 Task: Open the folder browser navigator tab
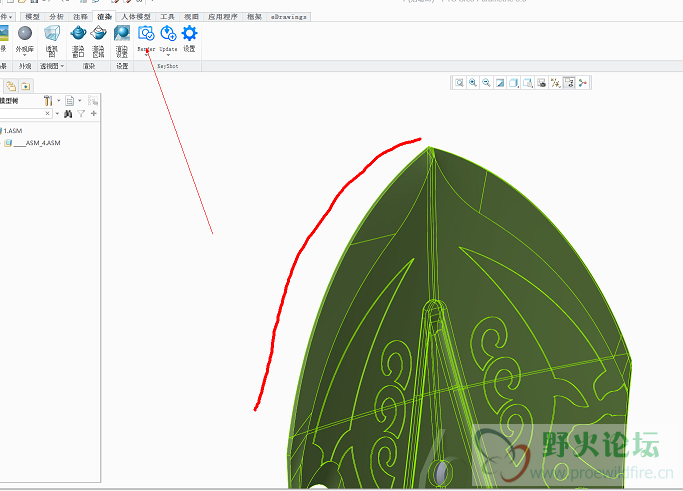tap(11, 86)
